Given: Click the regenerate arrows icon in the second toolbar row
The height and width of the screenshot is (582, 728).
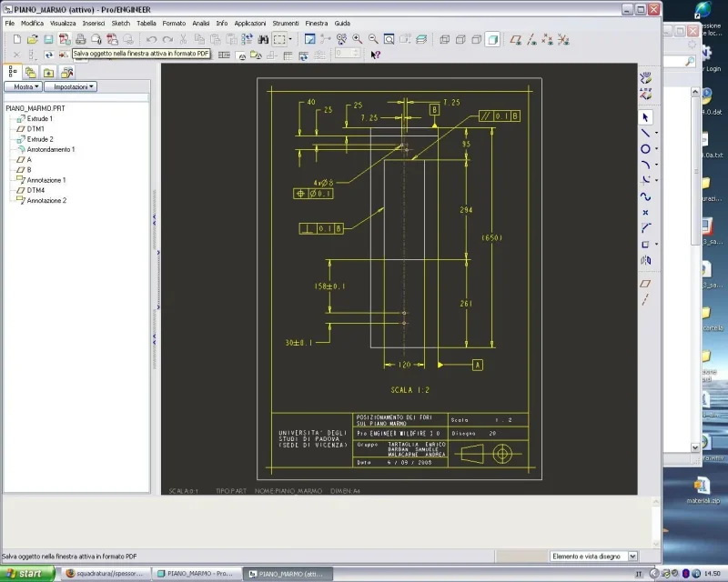Looking at the screenshot, I should click(49, 55).
